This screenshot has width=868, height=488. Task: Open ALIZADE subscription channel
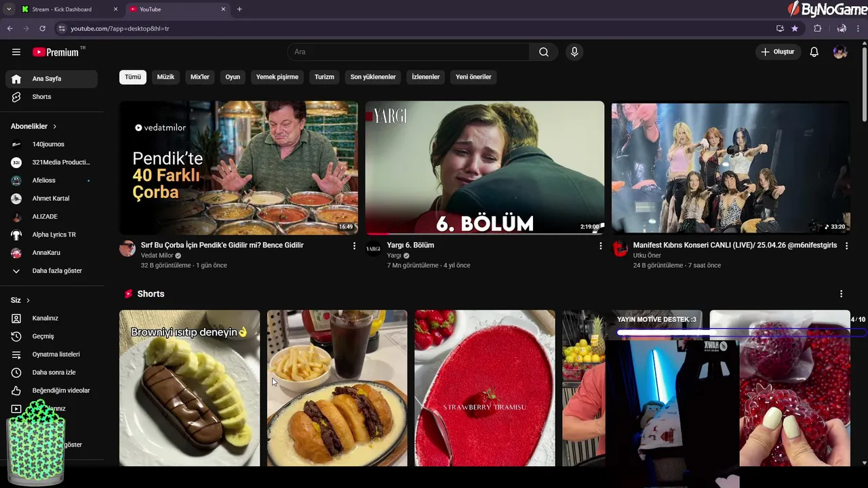coord(52,217)
